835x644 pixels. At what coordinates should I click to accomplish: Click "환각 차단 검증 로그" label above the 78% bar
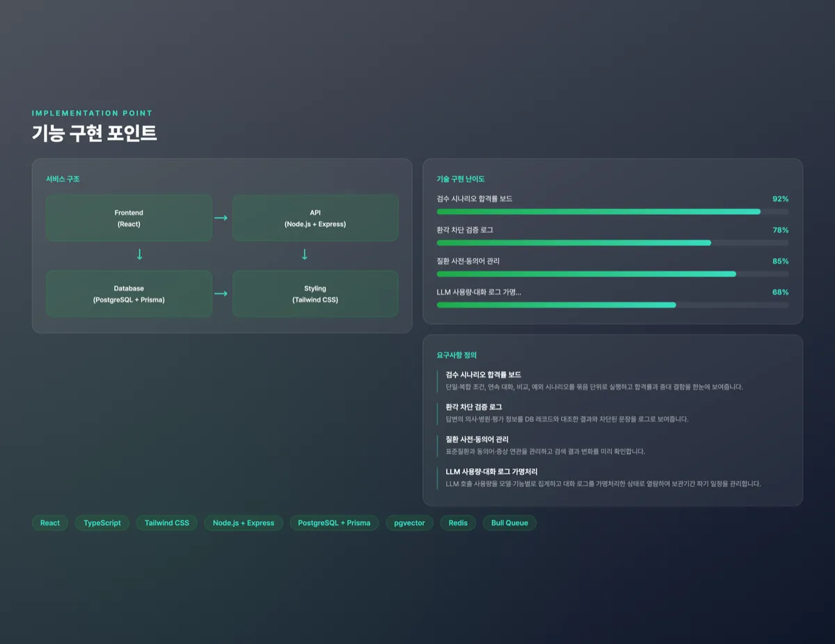point(465,230)
